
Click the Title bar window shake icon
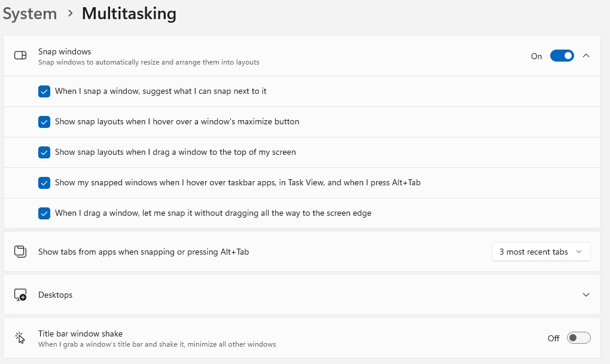click(x=20, y=338)
